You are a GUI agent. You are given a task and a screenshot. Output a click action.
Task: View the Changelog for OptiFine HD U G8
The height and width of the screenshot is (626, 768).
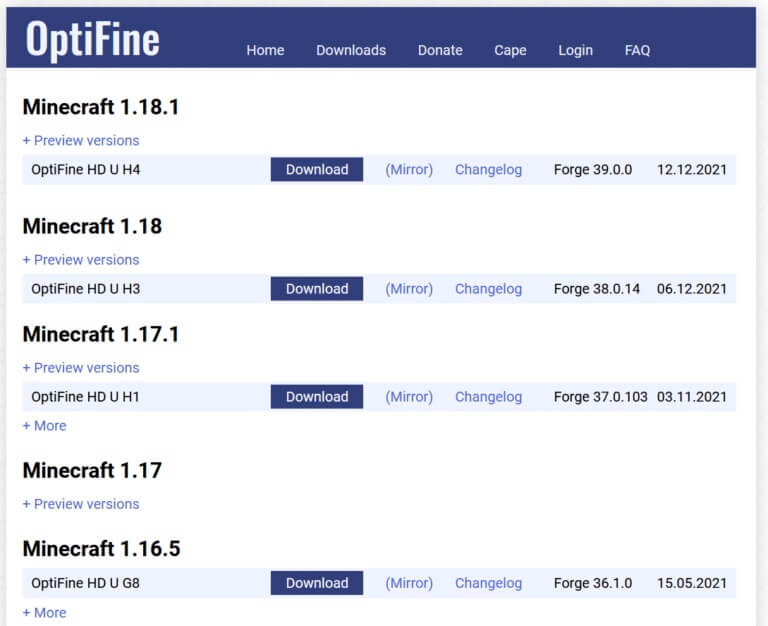tap(488, 583)
